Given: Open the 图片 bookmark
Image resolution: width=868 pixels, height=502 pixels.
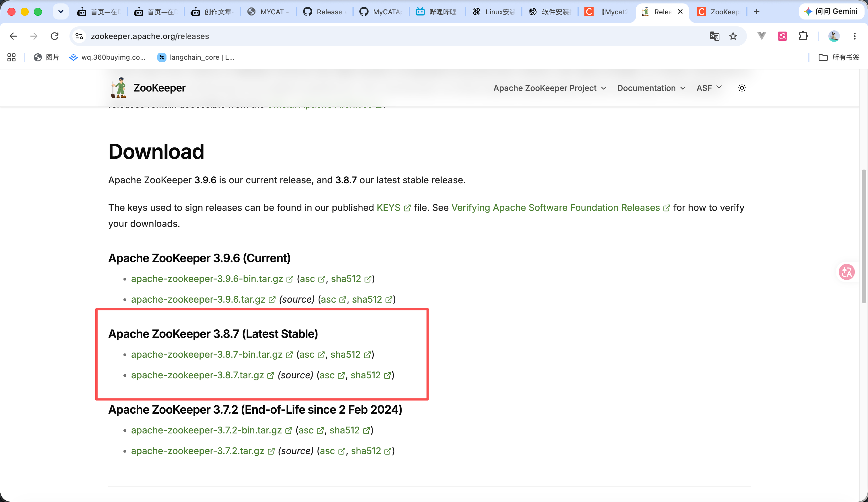Looking at the screenshot, I should pyautogui.click(x=46, y=57).
